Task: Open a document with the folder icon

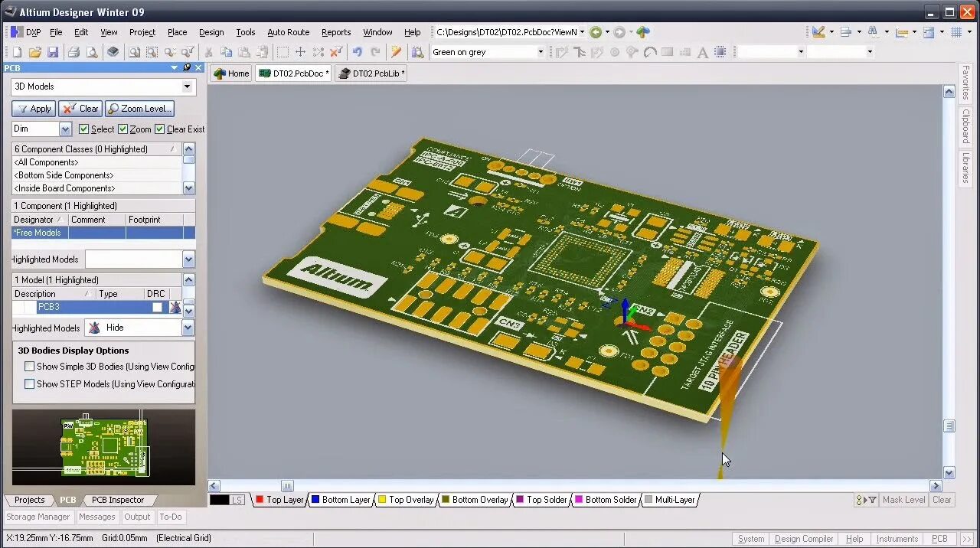Action: tap(34, 52)
